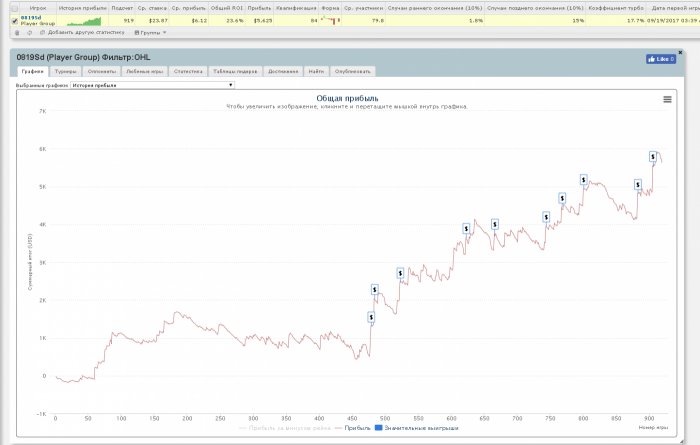Toggle 'Прибыль' legend series
Screen dimensions: 700x445
[x=353, y=428]
